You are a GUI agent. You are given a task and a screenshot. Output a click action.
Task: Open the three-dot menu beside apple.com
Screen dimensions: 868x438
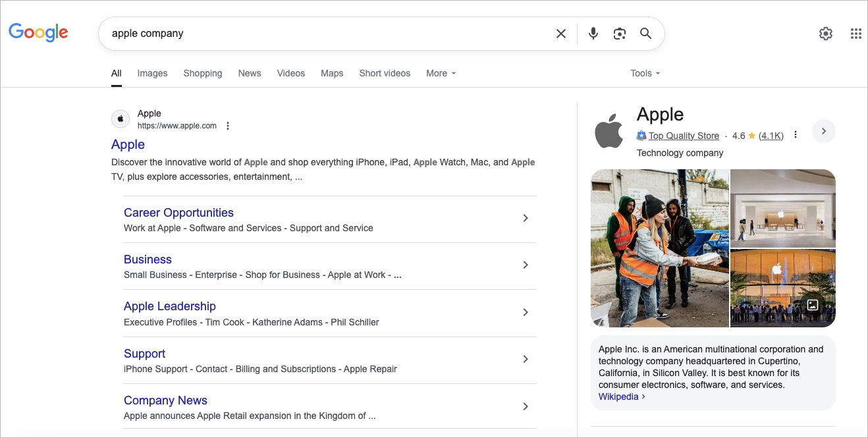click(x=227, y=125)
